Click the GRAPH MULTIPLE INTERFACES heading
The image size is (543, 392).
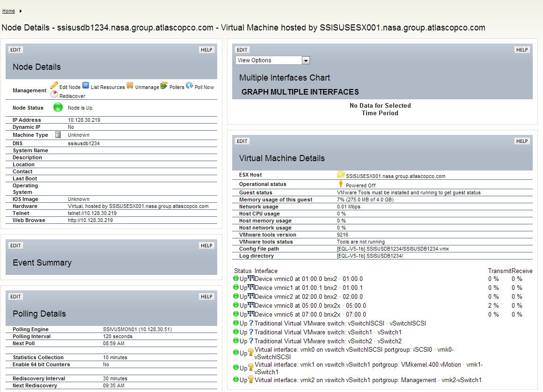coord(300,92)
